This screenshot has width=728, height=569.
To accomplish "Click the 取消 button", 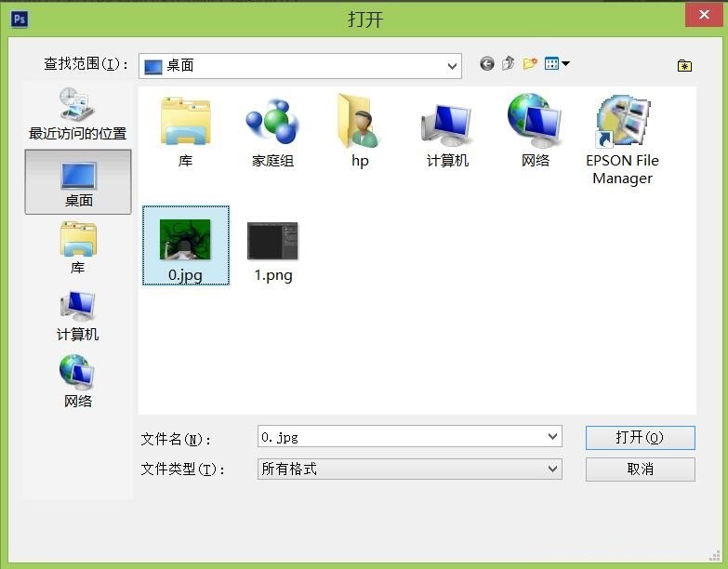I will pyautogui.click(x=641, y=470).
